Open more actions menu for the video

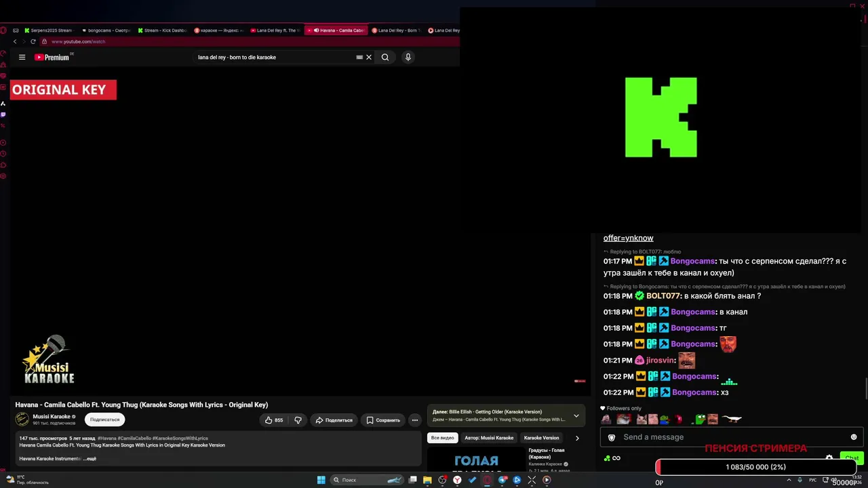coord(415,420)
